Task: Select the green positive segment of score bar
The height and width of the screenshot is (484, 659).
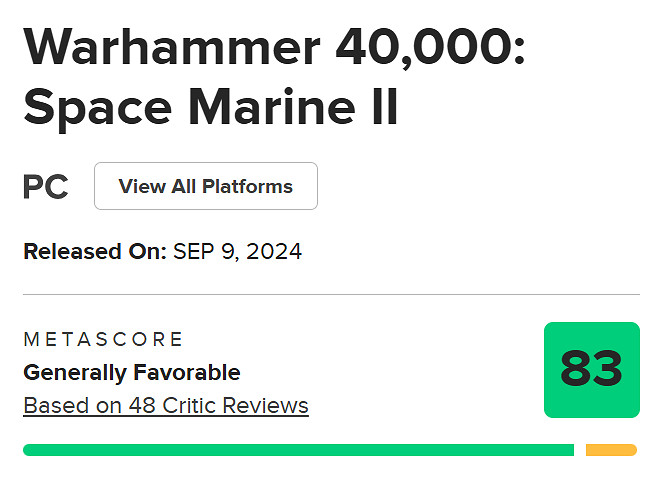Action: [298, 450]
